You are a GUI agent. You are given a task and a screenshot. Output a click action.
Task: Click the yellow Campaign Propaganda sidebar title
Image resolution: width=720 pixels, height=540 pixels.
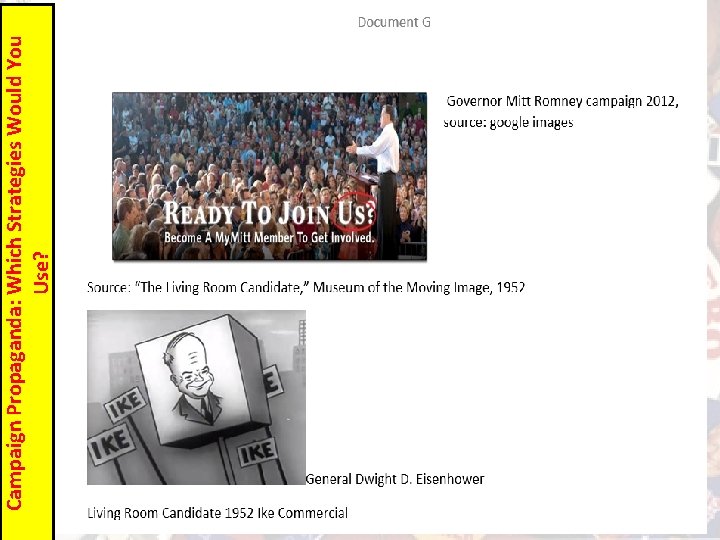(27, 273)
